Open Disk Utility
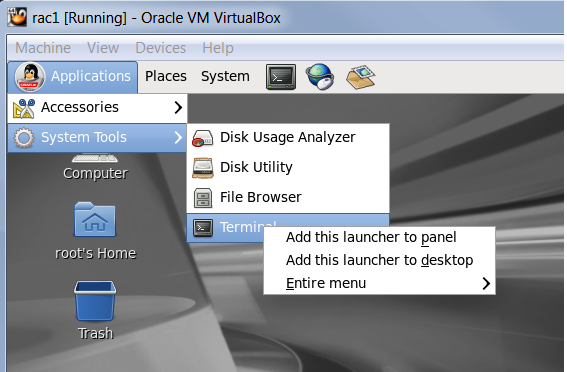This screenshot has width=567, height=372. (x=288, y=167)
